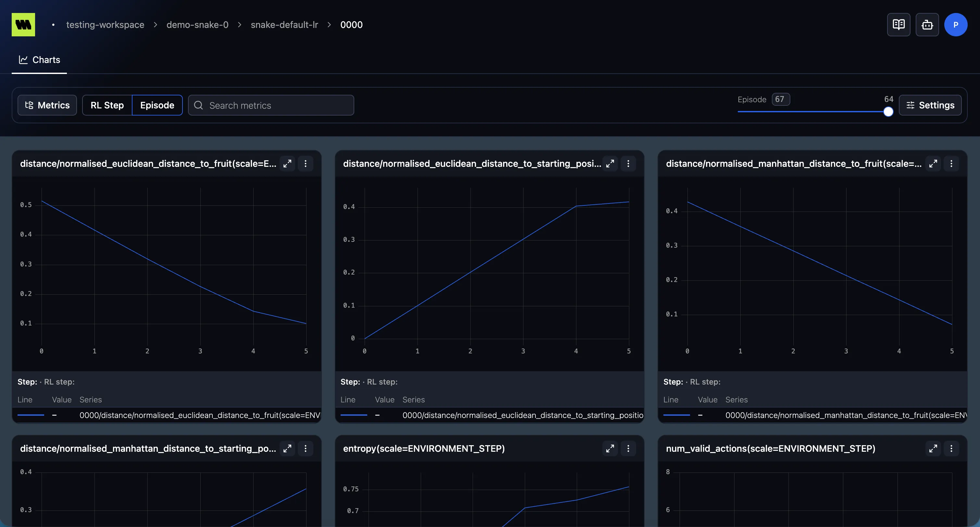Expand the num_valid_actions chart
Screen dimensions: 980x527
tap(933, 449)
